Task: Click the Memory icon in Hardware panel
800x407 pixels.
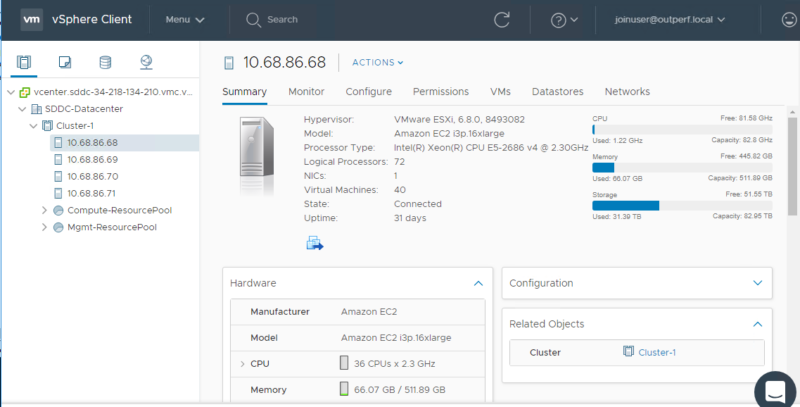Action: 344,389
